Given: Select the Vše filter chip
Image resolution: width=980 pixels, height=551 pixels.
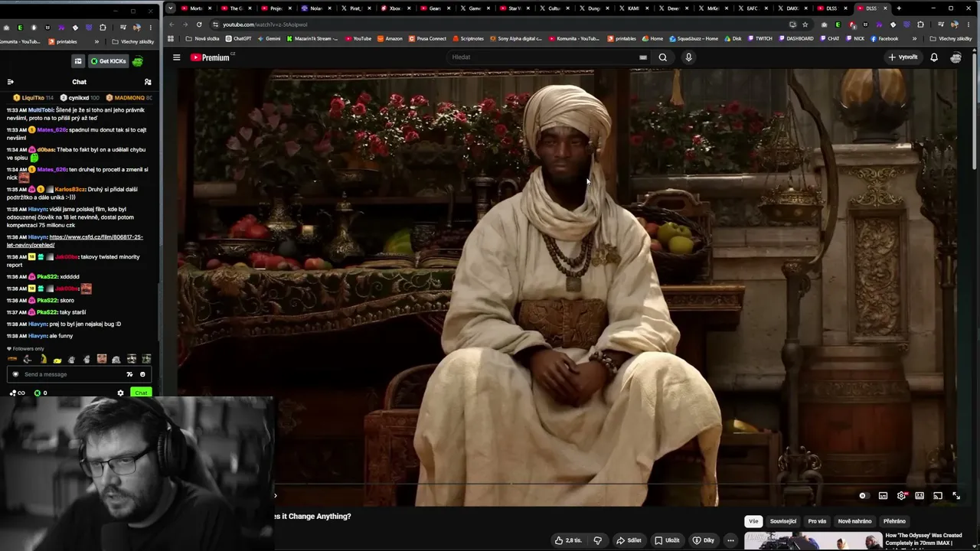Looking at the screenshot, I should pos(753,521).
